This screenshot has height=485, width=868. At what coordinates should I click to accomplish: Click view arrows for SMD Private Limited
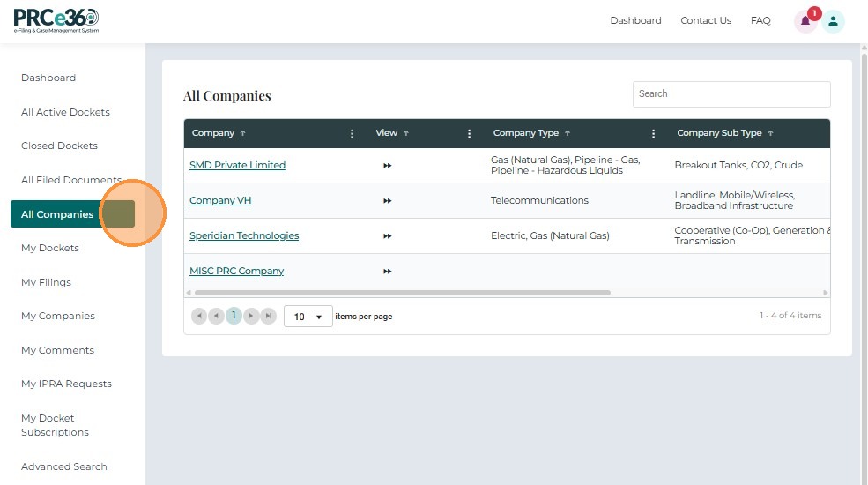click(x=388, y=166)
